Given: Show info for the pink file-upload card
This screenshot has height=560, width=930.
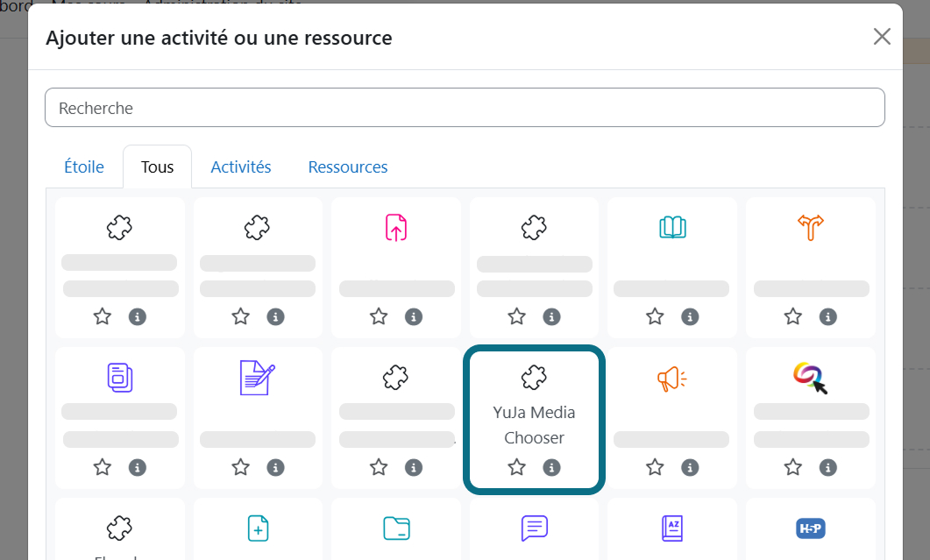Looking at the screenshot, I should point(414,316).
